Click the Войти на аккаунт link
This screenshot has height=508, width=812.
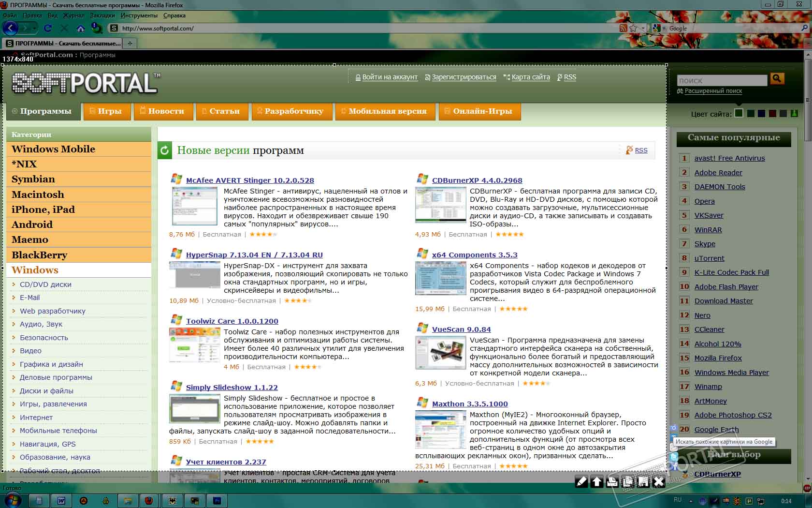tap(390, 77)
